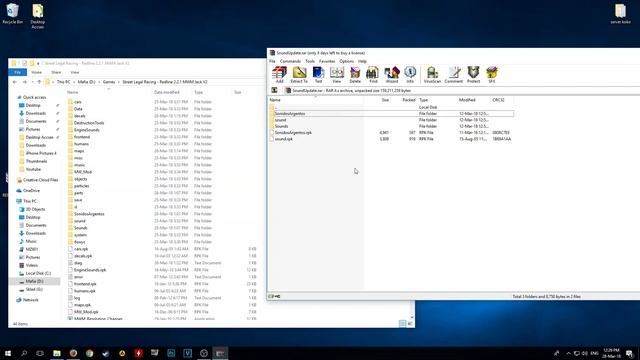This screenshot has width=640, height=360.
Task: Click the Add button in WinRAR toolbar
Action: (280, 75)
